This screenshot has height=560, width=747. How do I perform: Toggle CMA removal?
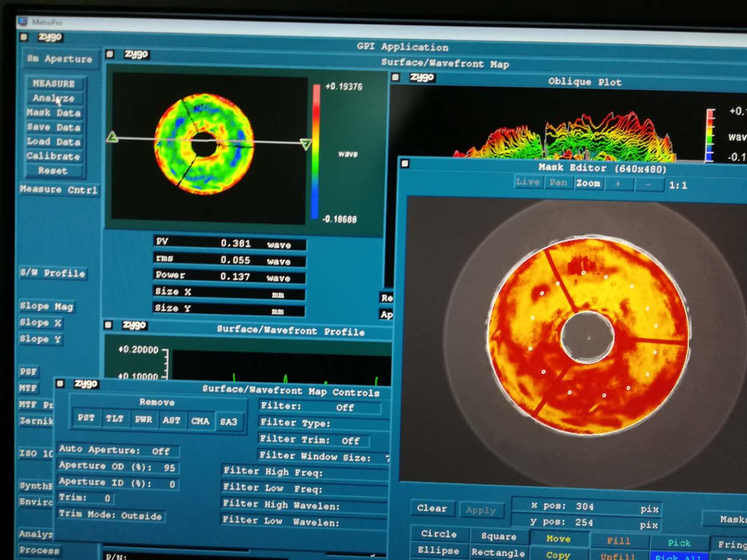[x=200, y=421]
